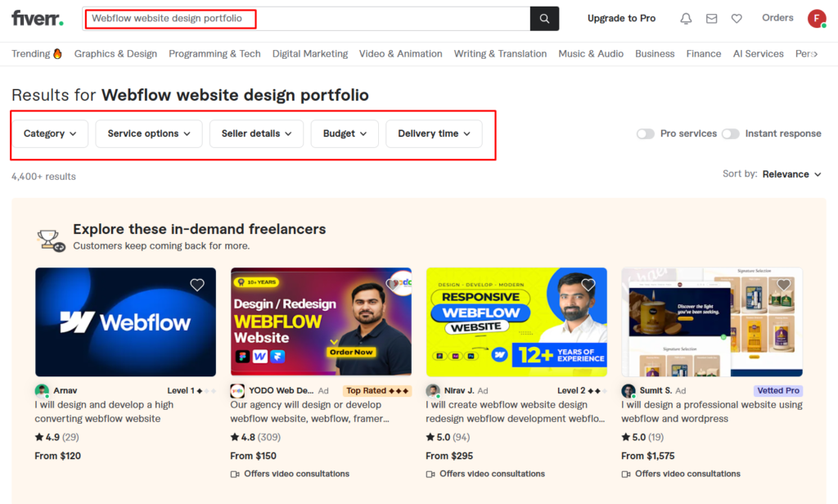Open the Finance category
Viewport: 838px width, 504px height.
[x=703, y=53]
